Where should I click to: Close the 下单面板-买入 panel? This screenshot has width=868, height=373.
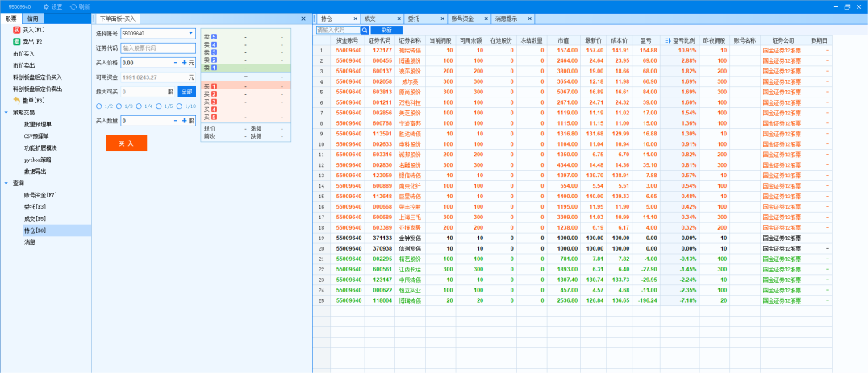pos(303,19)
